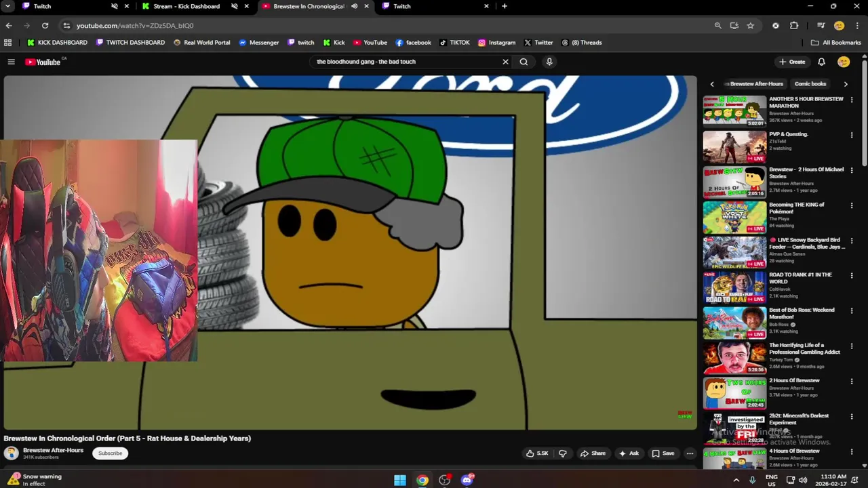Open Chrome zoom magnifier in address bar

[717, 25]
